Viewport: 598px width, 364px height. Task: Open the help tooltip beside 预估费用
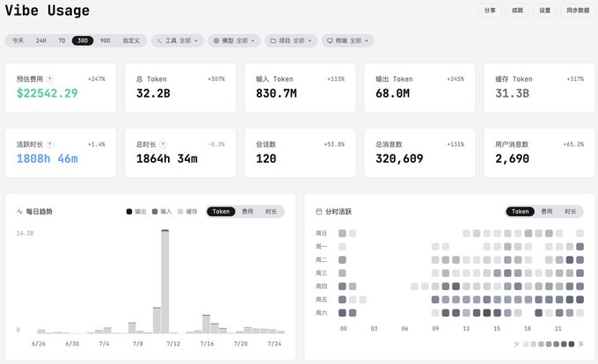(49, 79)
